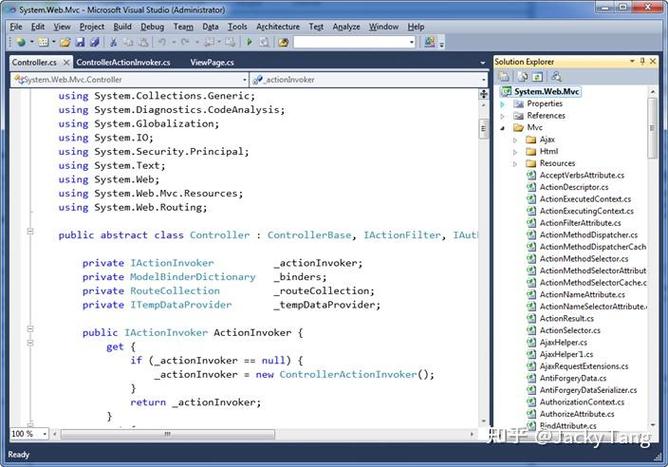This screenshot has width=668, height=467.
Task: Click the Navigate Backward toolbar icon
Action: 209,42
